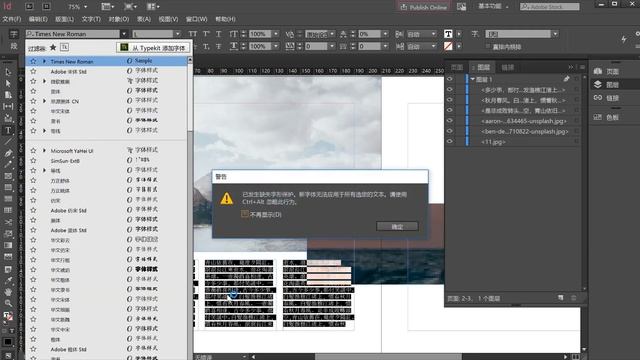Click the Subscript icon
The width and height of the screenshot is (640, 360).
click(x=206, y=47)
